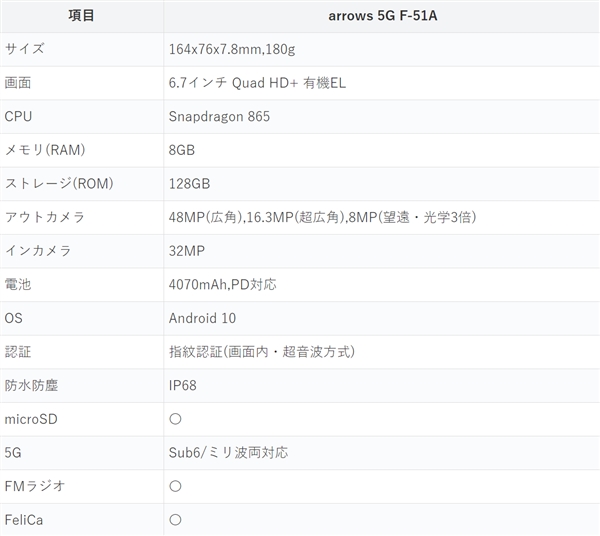Screen dimensions: 600x536
Task: Select the '防水防塵' row label
Action: pos(32,385)
